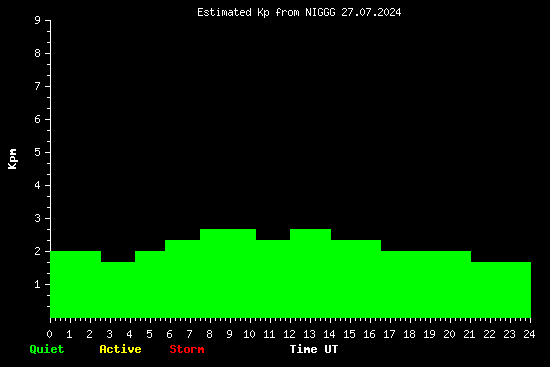Click the number 9 on the Kp axis

click(x=38, y=20)
